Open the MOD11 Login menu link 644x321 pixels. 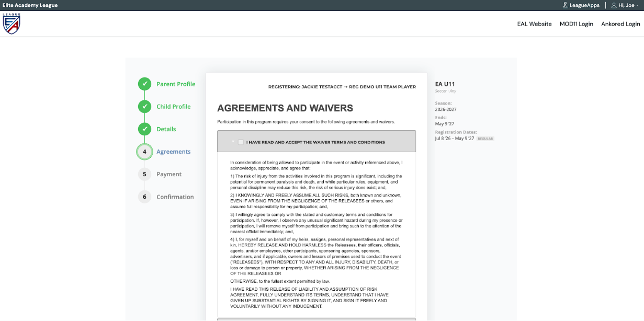577,24
